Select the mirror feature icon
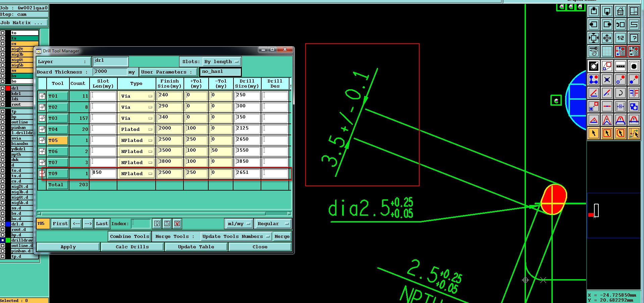Screen dimensions: 644x303 (x=634, y=93)
